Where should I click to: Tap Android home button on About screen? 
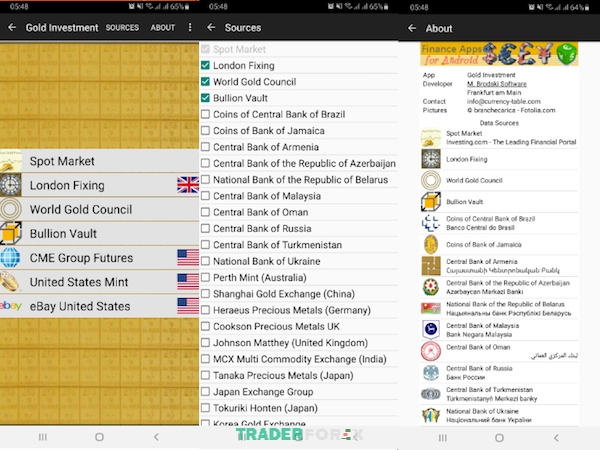[499, 438]
